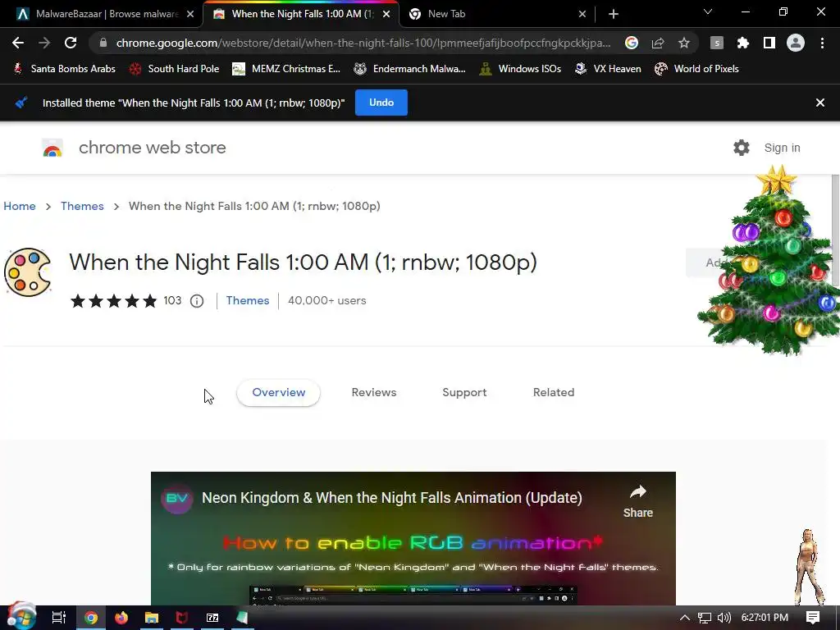Click Sign in link
The height and width of the screenshot is (630, 840).
pos(782,148)
